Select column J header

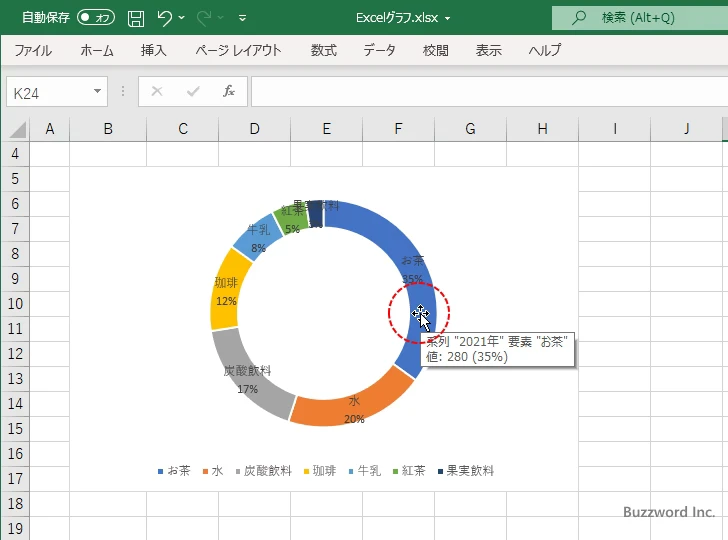[x=686, y=129]
